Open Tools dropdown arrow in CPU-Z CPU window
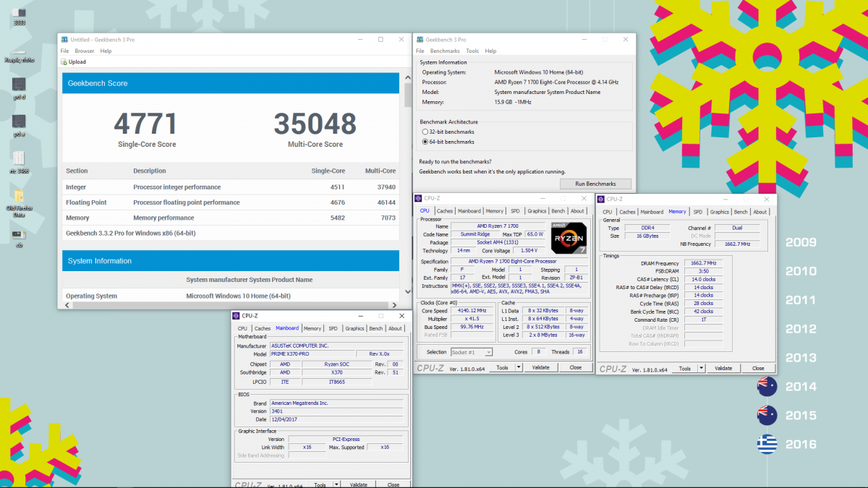Viewport: 868px width, 488px height. (x=519, y=367)
